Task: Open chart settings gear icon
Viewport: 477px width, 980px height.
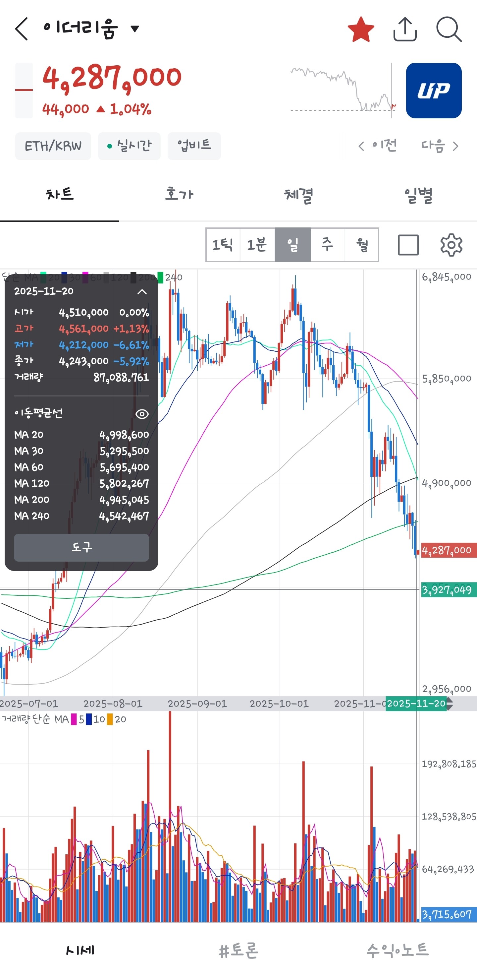Action: pyautogui.click(x=451, y=245)
